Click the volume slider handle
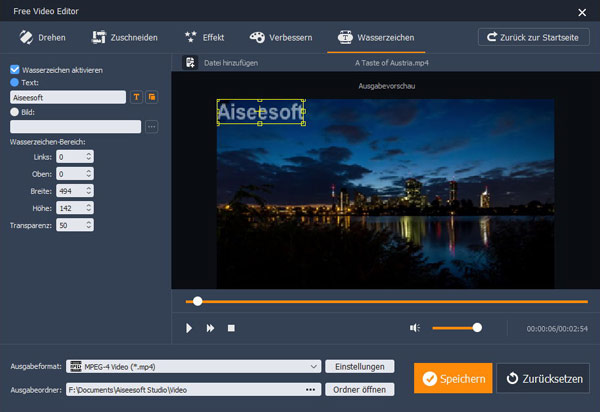This screenshot has width=600, height=412. [477, 328]
